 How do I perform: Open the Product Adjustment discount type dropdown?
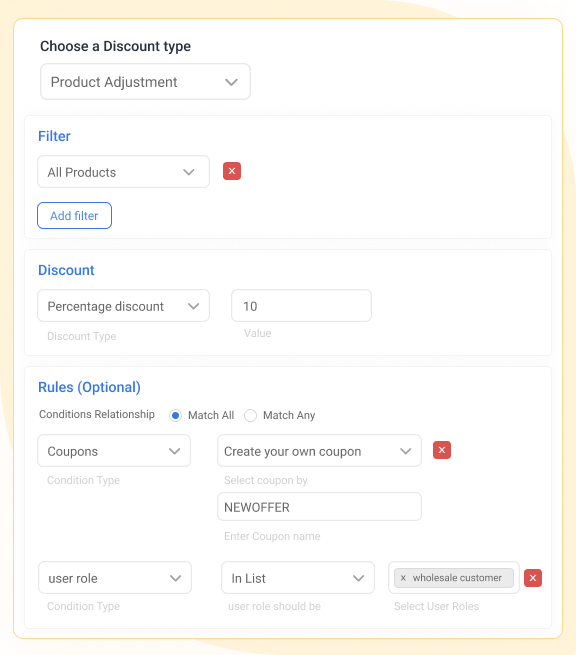[x=145, y=81]
